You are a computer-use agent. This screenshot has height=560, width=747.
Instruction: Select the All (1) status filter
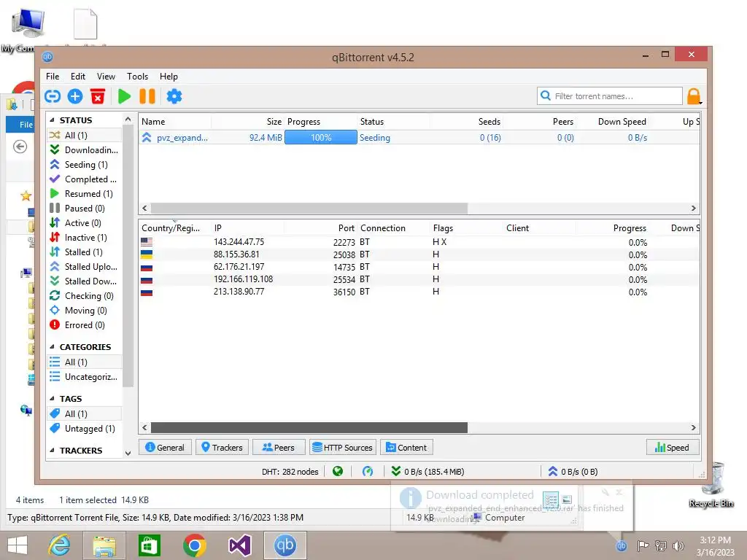point(85,135)
